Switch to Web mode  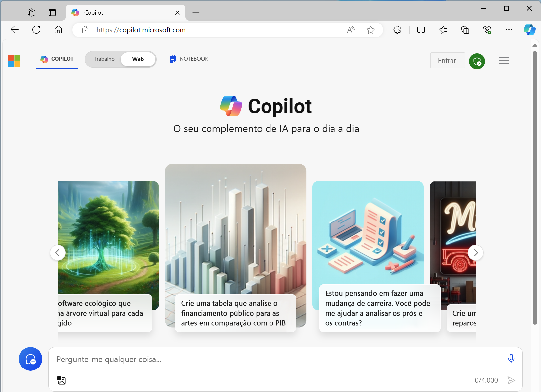click(138, 59)
